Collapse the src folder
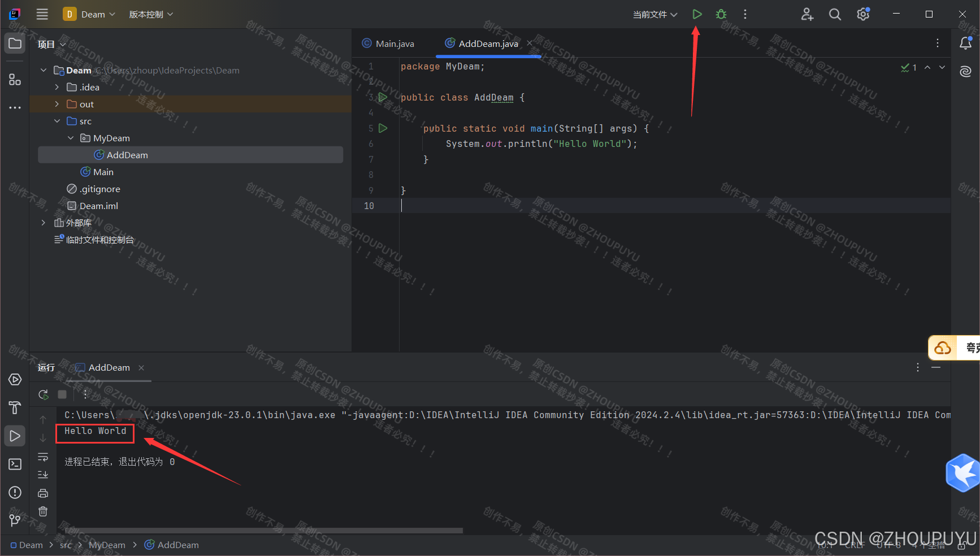The width and height of the screenshot is (980, 556). (x=57, y=121)
